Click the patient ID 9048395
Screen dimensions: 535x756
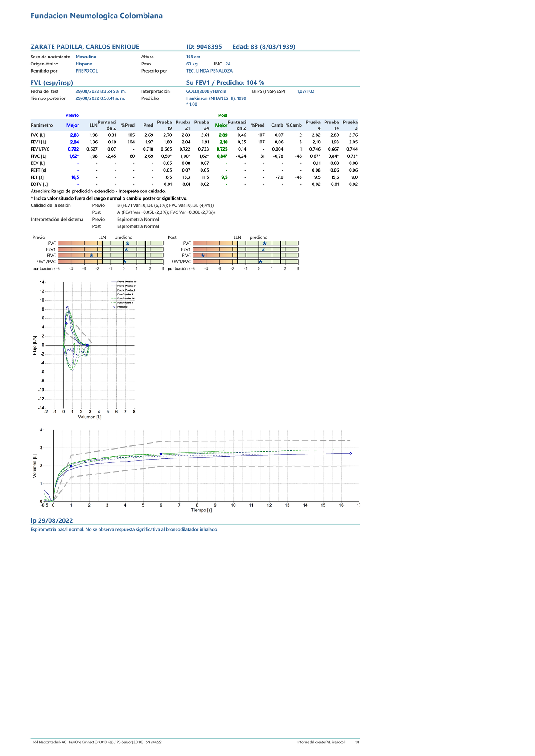[204, 47]
